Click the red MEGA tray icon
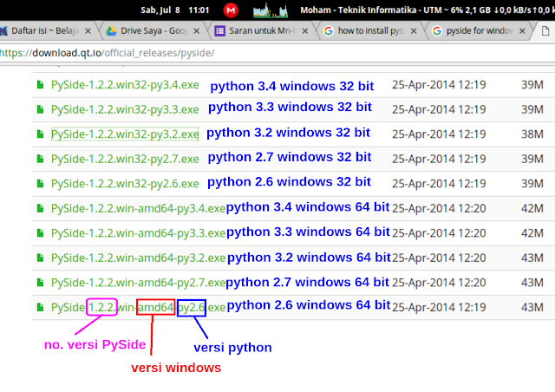The width and height of the screenshot is (555, 392). (231, 10)
